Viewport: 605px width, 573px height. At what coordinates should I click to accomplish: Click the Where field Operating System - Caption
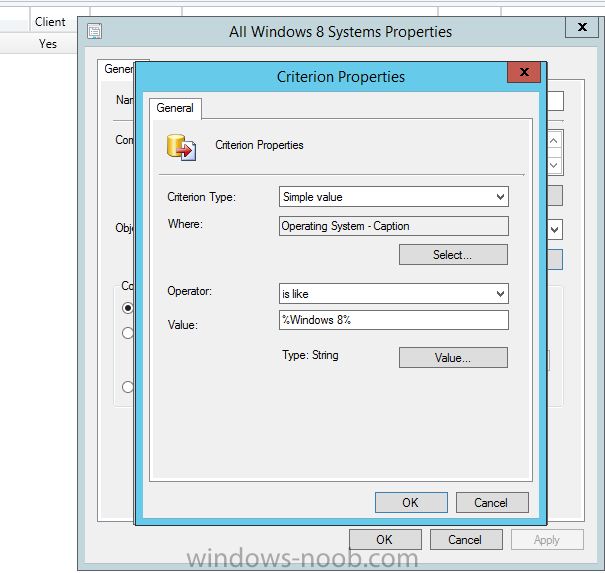[394, 226]
